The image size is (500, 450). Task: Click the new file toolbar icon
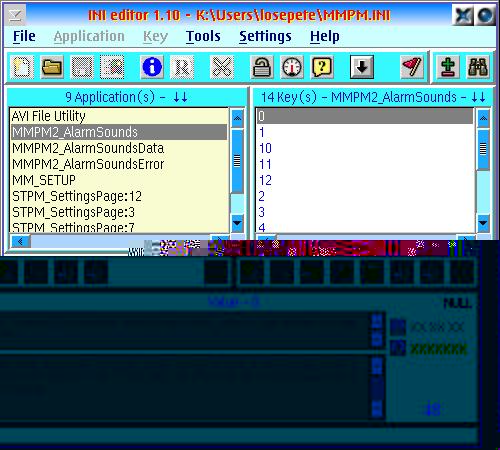point(22,67)
